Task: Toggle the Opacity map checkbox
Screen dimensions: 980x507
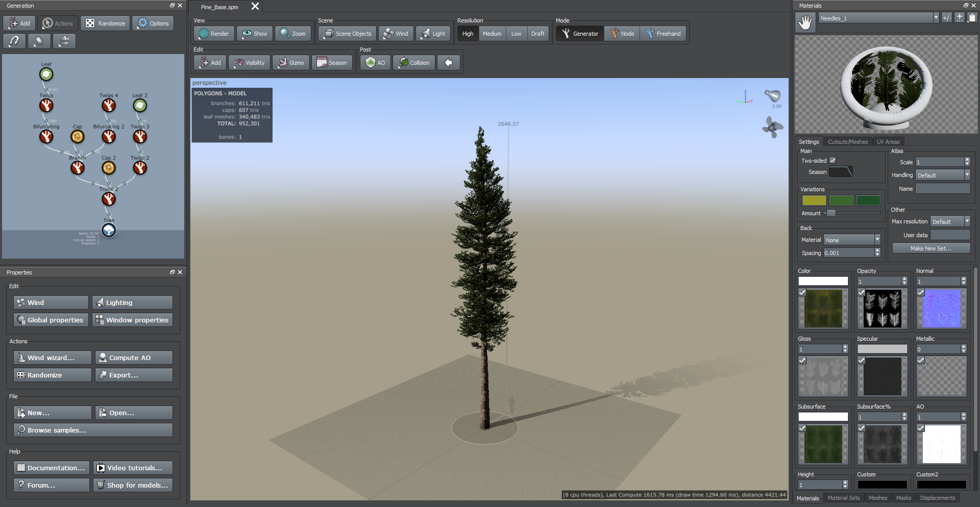Action: (862, 292)
